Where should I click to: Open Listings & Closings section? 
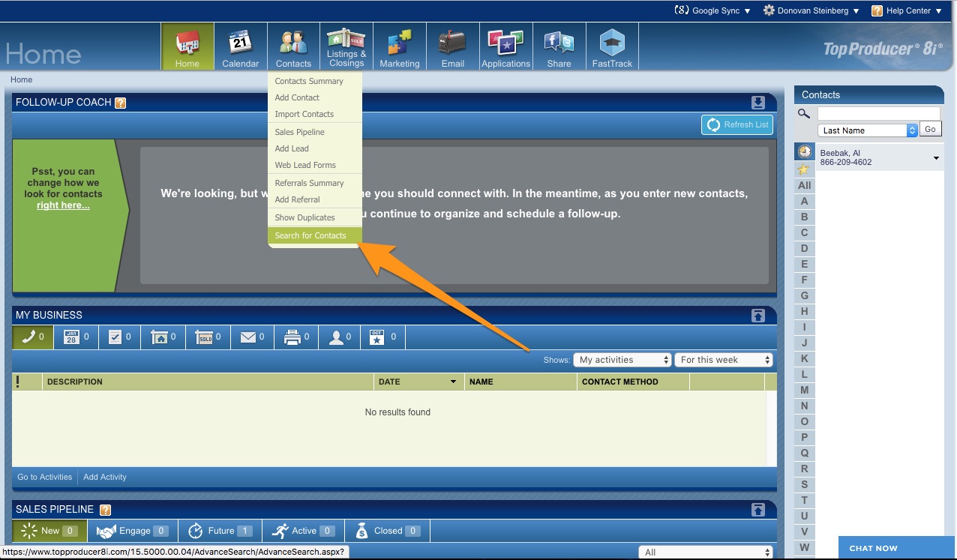[346, 46]
